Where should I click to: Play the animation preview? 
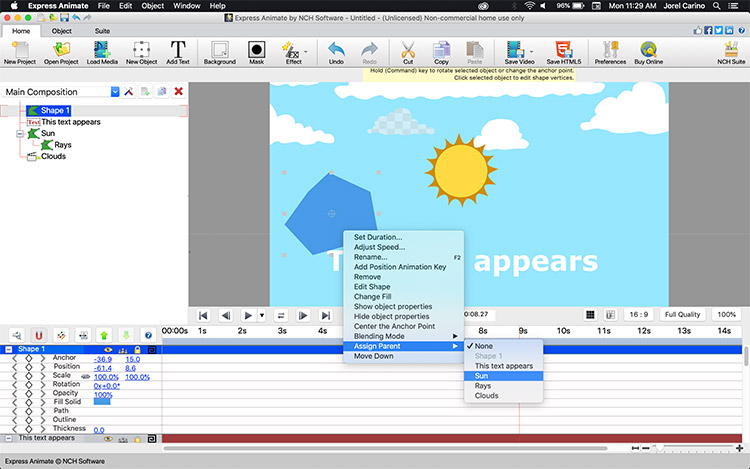(x=248, y=315)
